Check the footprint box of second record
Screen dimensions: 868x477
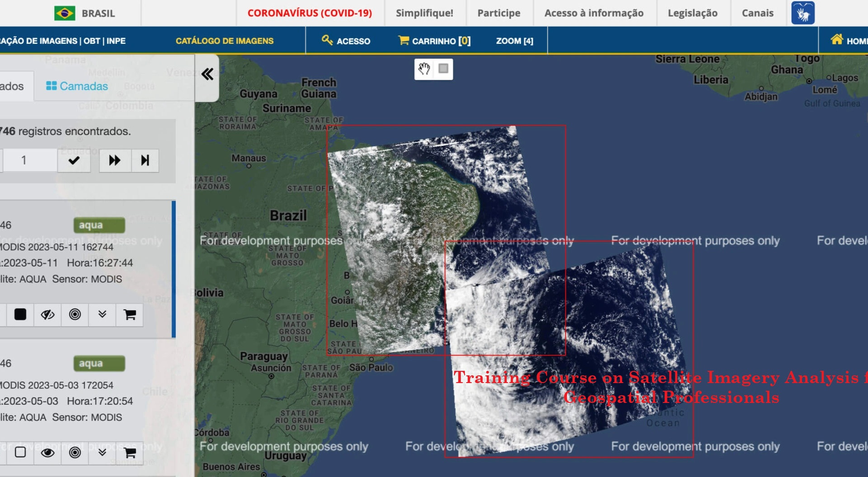click(x=20, y=453)
